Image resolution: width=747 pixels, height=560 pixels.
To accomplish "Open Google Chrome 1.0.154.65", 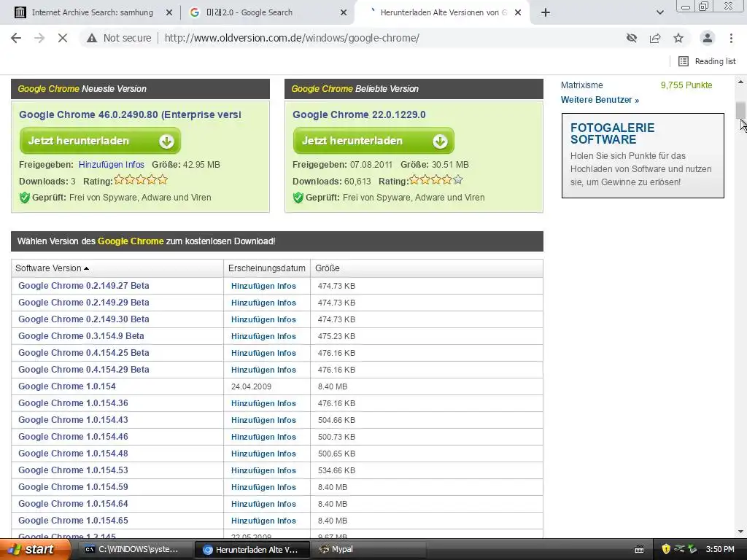I will pyautogui.click(x=73, y=521).
